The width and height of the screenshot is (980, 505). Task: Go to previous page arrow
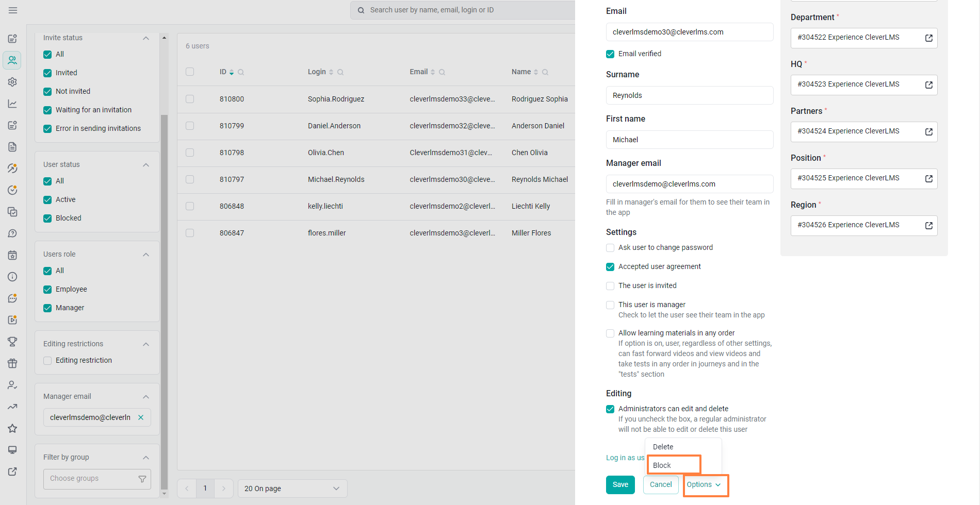187,489
